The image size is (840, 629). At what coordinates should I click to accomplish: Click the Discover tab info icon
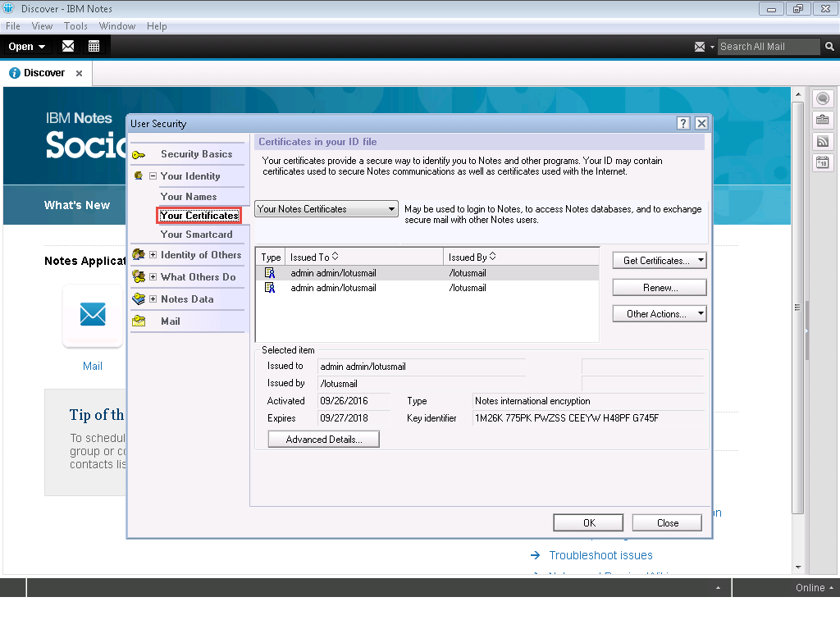click(x=15, y=73)
